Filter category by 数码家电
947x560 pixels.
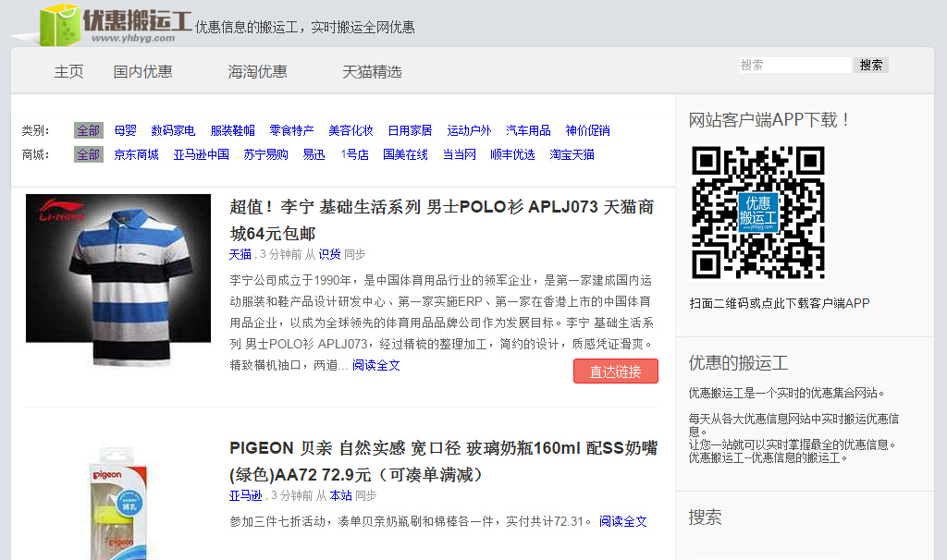point(173,130)
